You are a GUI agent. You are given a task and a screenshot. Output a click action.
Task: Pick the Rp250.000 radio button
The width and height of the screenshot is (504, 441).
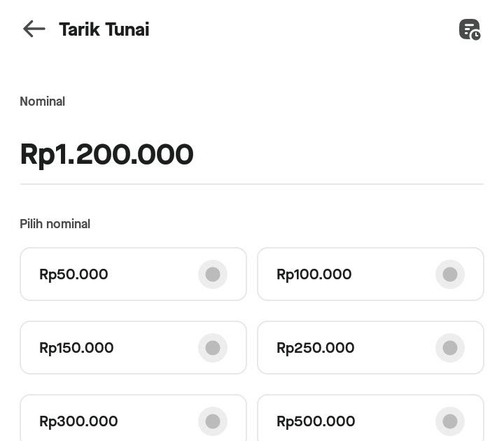(x=450, y=348)
